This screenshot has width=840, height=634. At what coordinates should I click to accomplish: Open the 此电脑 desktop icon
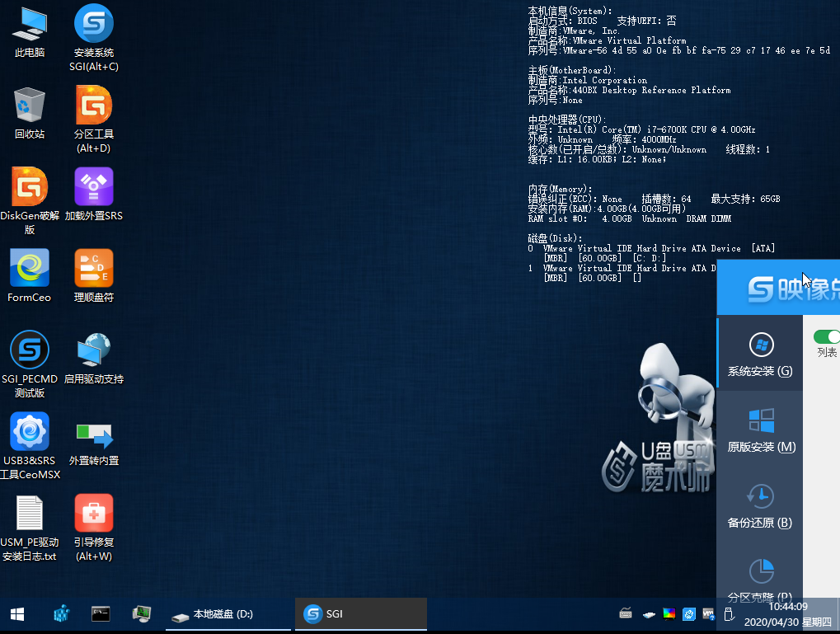point(30,32)
